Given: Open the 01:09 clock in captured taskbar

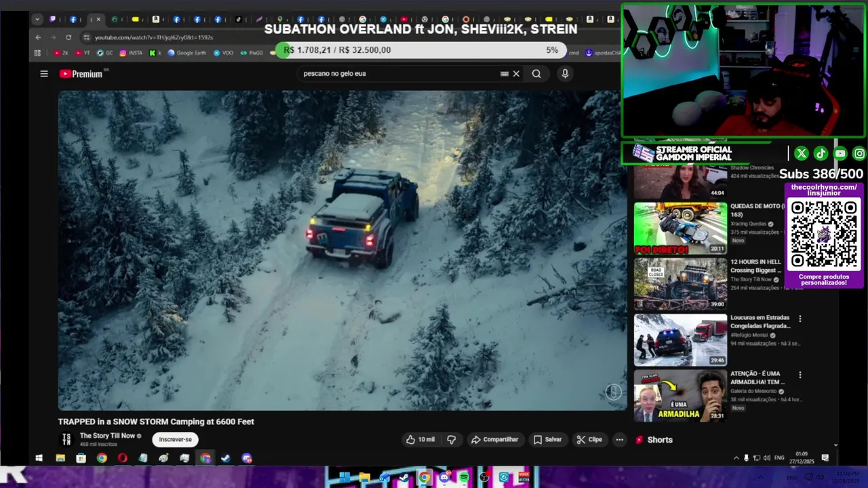Looking at the screenshot, I should click(x=802, y=458).
